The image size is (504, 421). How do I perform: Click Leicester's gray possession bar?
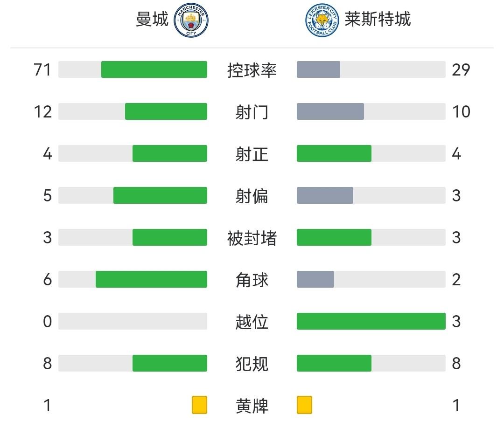(x=318, y=69)
